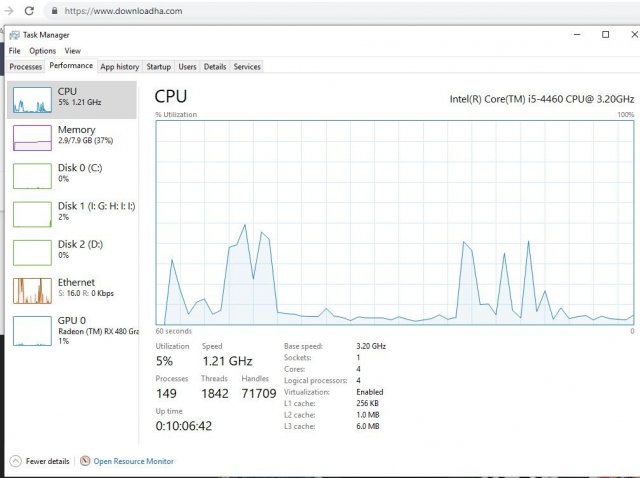Open the Ethernet activity graph thumbnail
This screenshot has height=478, width=640.
coord(32,290)
